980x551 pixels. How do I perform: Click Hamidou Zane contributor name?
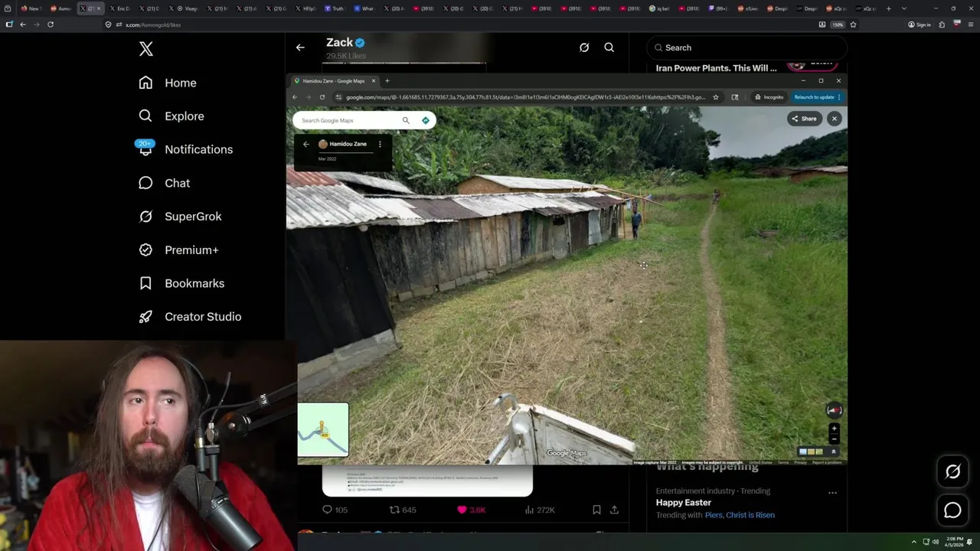click(x=348, y=144)
